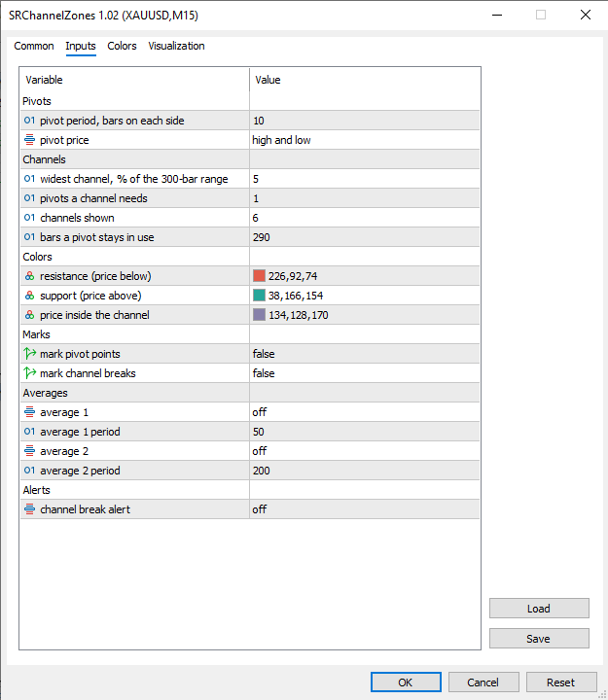This screenshot has height=700, width=608.
Task: Open average 2 'off' value dropdown
Action: pyautogui.click(x=365, y=451)
